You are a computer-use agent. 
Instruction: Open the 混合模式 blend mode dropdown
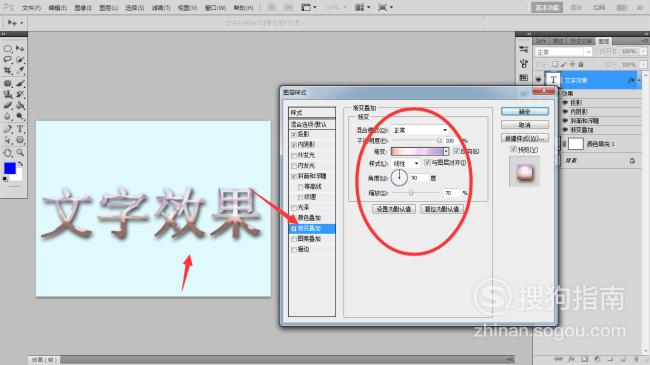coord(420,130)
